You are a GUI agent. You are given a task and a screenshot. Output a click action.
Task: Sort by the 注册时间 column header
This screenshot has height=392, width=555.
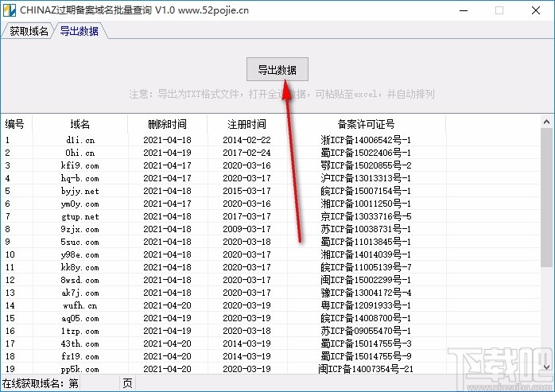246,124
